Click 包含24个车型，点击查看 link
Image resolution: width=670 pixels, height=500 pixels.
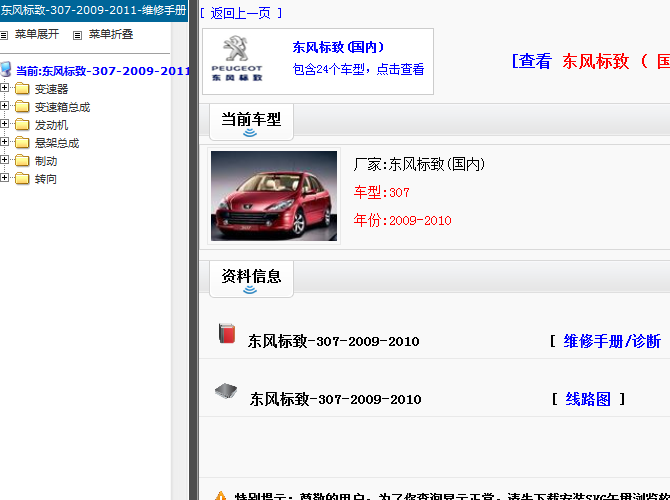359,69
